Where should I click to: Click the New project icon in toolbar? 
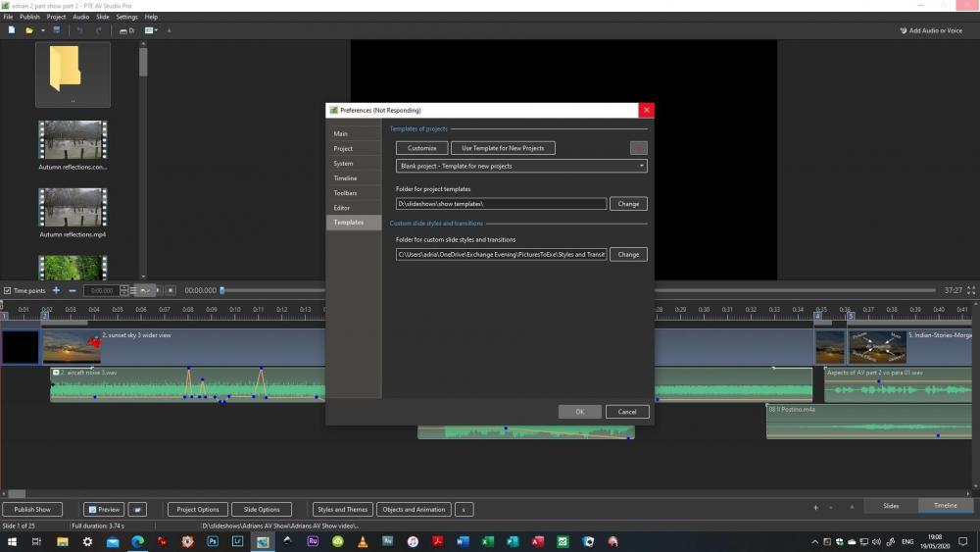(12, 30)
